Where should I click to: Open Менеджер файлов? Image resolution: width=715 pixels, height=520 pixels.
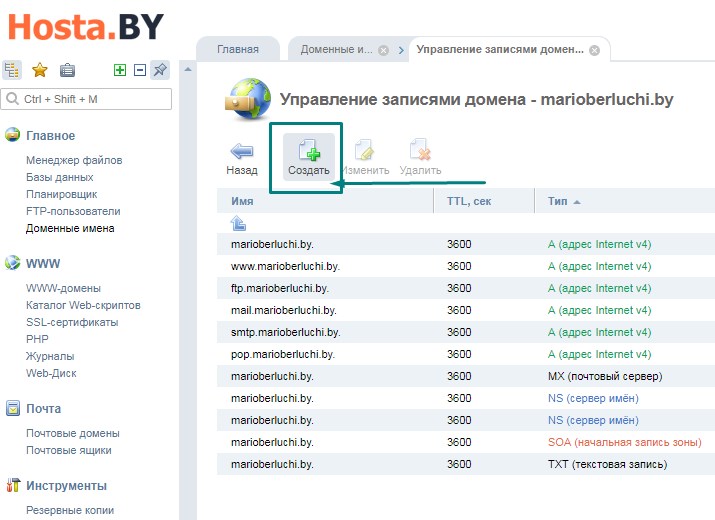click(74, 160)
